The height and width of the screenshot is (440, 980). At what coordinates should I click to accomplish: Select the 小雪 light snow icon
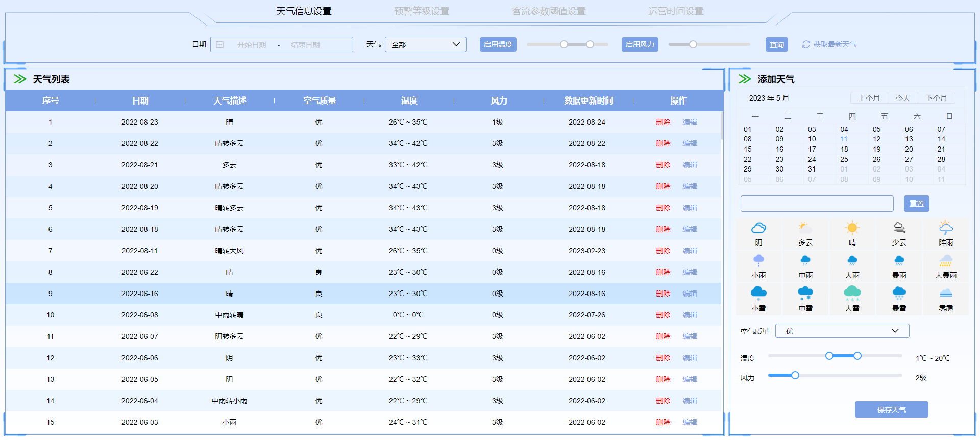pos(758,293)
